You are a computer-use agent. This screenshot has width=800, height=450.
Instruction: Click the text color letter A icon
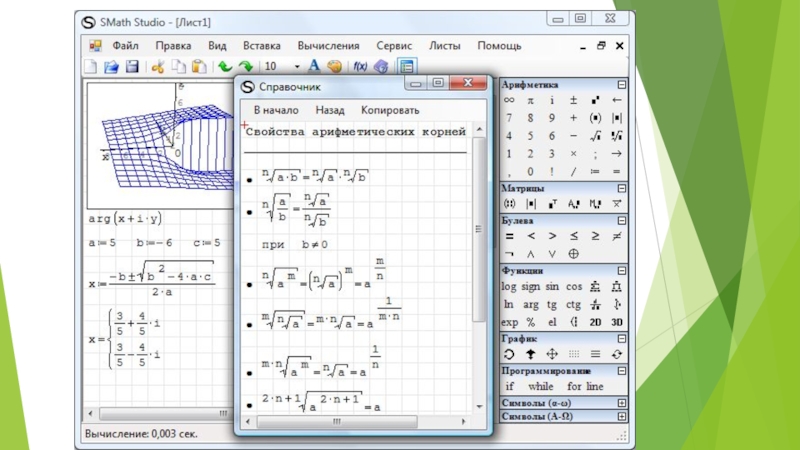tap(314, 66)
